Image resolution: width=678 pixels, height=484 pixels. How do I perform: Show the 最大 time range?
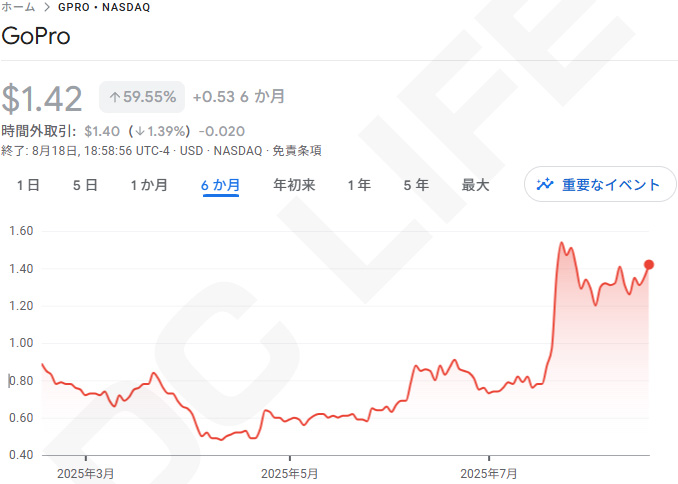475,185
